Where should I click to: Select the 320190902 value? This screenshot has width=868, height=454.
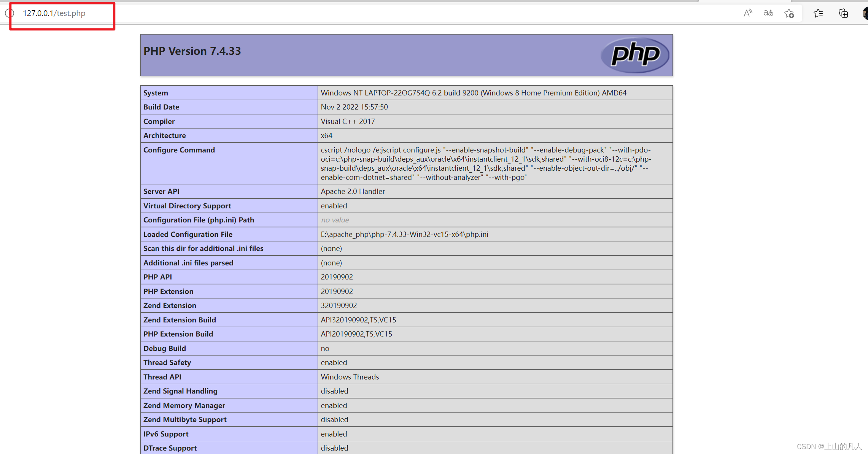(339, 305)
